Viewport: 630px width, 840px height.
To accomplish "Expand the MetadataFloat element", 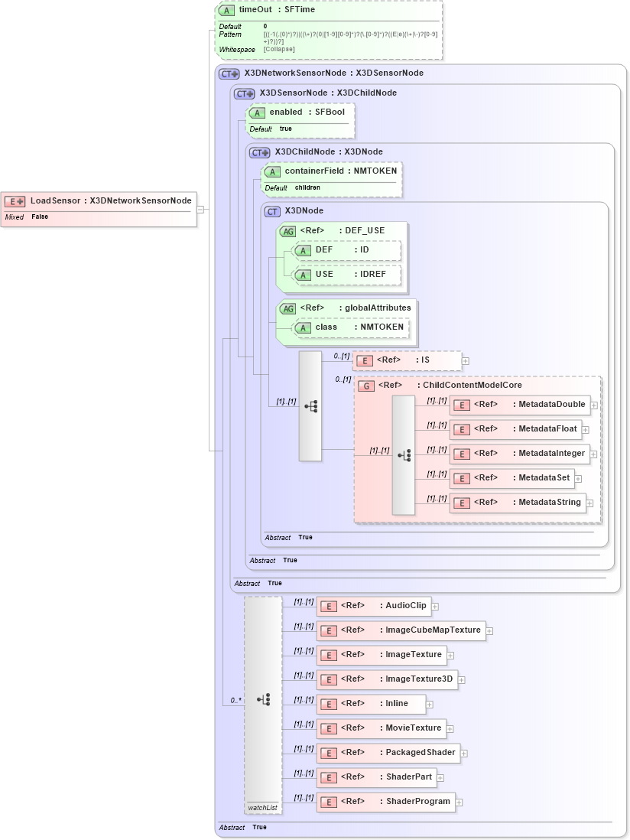I will 586,430.
